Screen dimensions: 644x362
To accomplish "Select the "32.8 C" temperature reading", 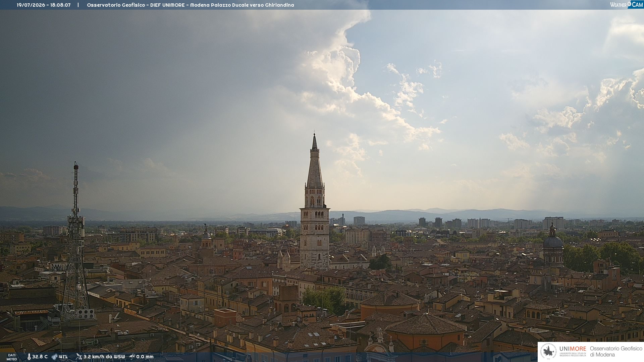I will pos(40,357).
